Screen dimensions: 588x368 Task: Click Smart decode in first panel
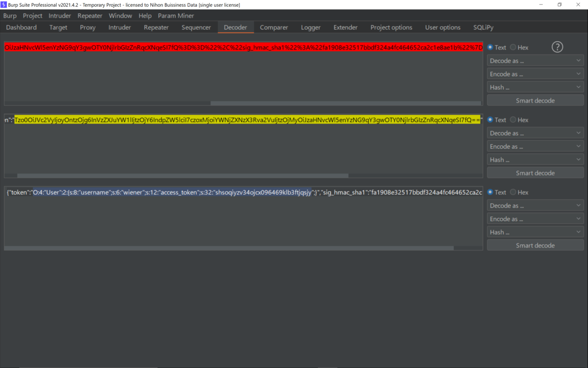pos(535,101)
